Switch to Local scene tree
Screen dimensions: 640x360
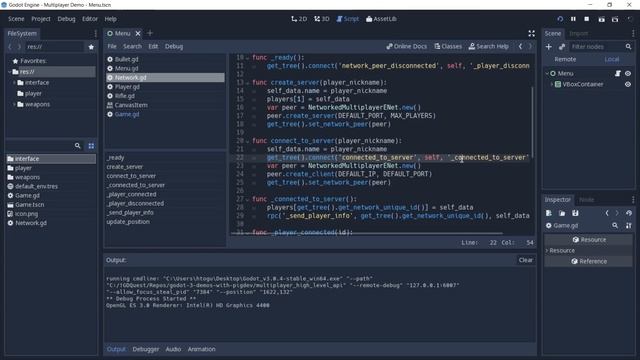611,59
